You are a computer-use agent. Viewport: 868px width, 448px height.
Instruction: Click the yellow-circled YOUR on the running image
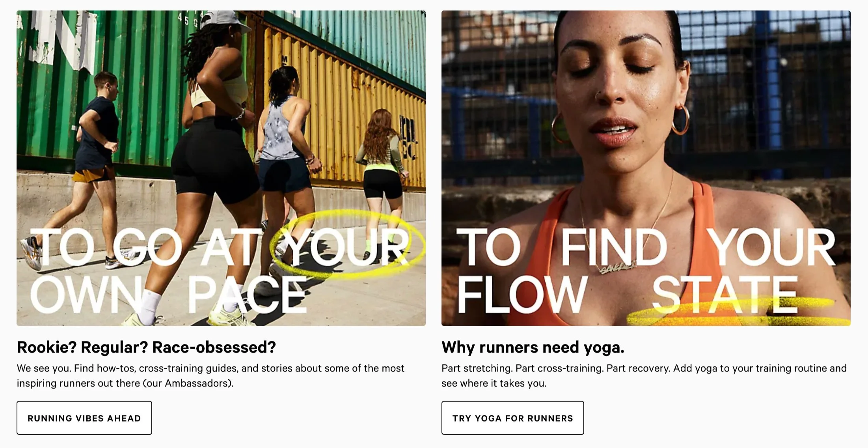pos(347,246)
